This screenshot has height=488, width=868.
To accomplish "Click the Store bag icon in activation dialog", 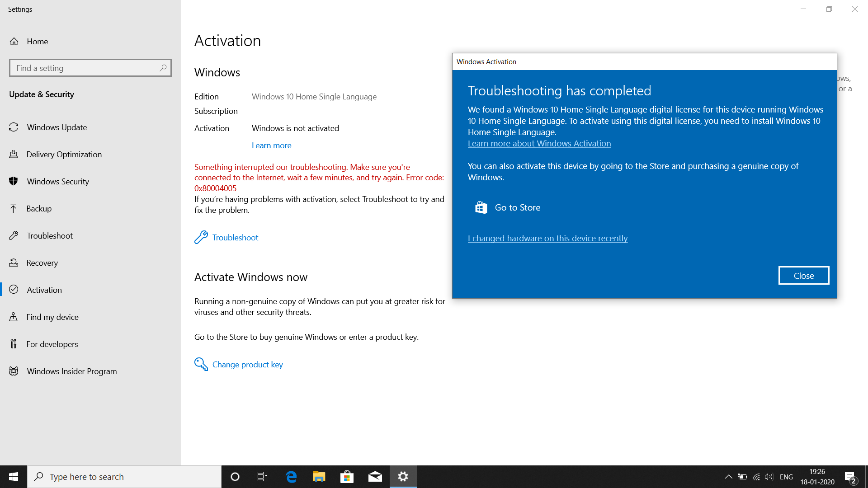I will tap(481, 207).
